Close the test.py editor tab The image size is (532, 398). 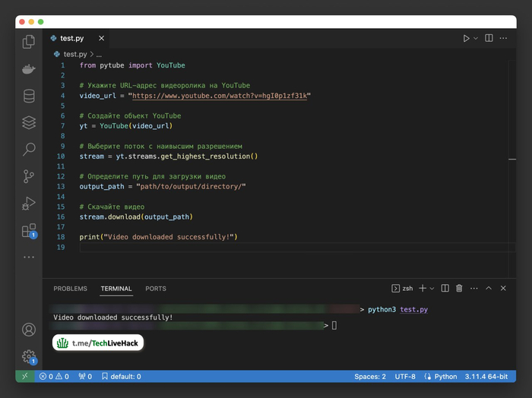point(102,38)
